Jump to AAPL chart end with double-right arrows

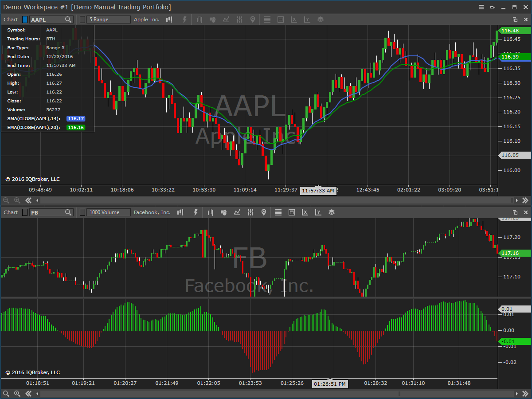pyautogui.click(x=525, y=200)
